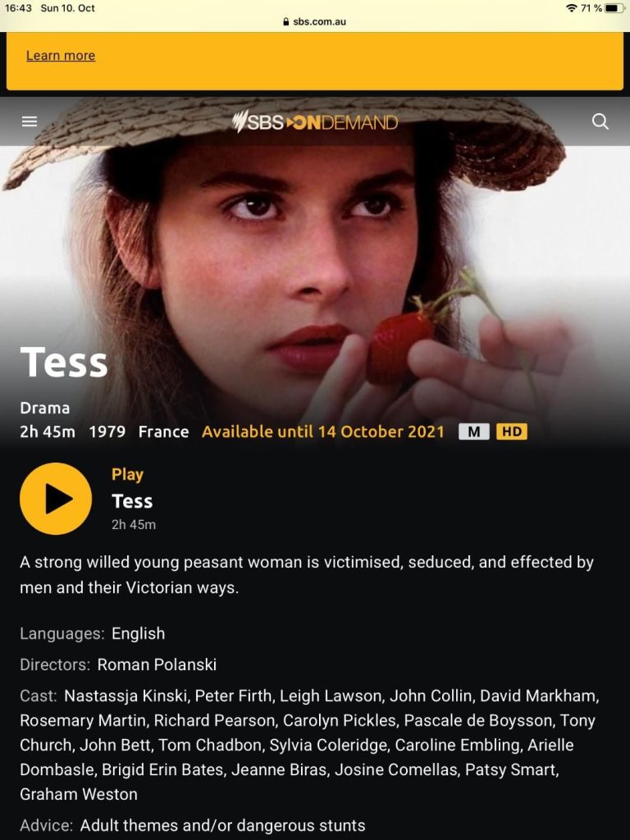Open the hamburger menu icon
The width and height of the screenshot is (630, 840).
[30, 121]
